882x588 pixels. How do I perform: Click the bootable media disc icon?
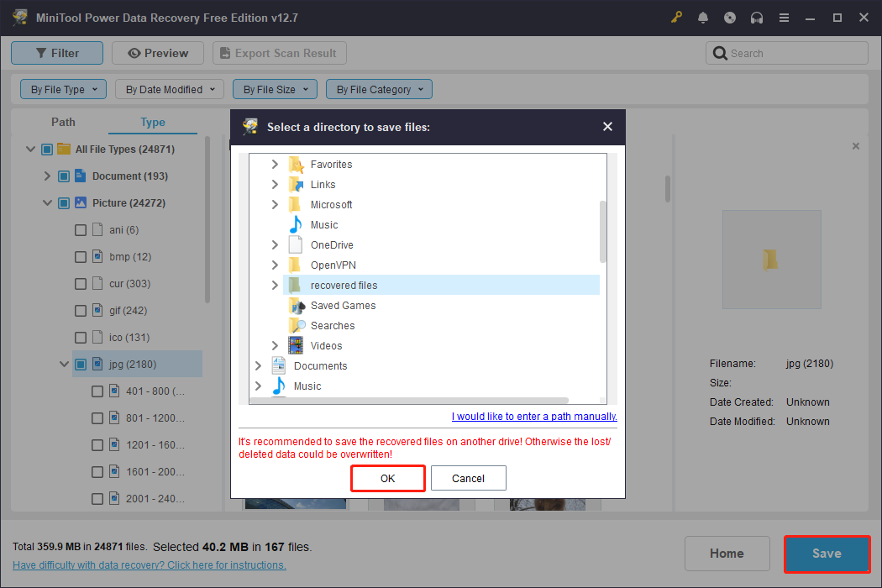[730, 17]
